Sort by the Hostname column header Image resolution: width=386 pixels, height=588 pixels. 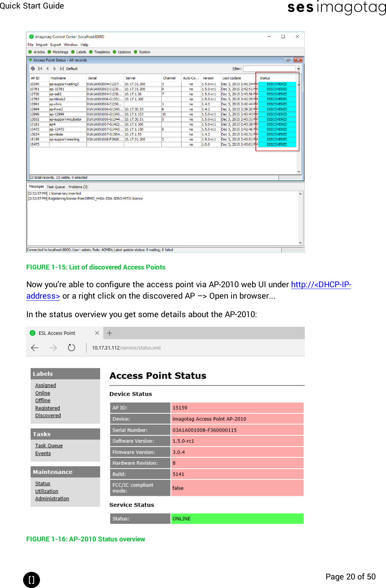68,78
